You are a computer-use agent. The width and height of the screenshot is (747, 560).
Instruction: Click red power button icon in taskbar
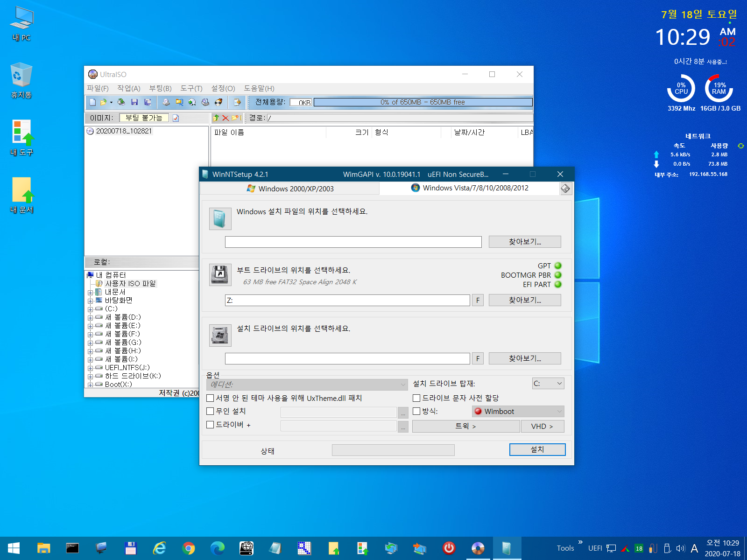pyautogui.click(x=449, y=548)
